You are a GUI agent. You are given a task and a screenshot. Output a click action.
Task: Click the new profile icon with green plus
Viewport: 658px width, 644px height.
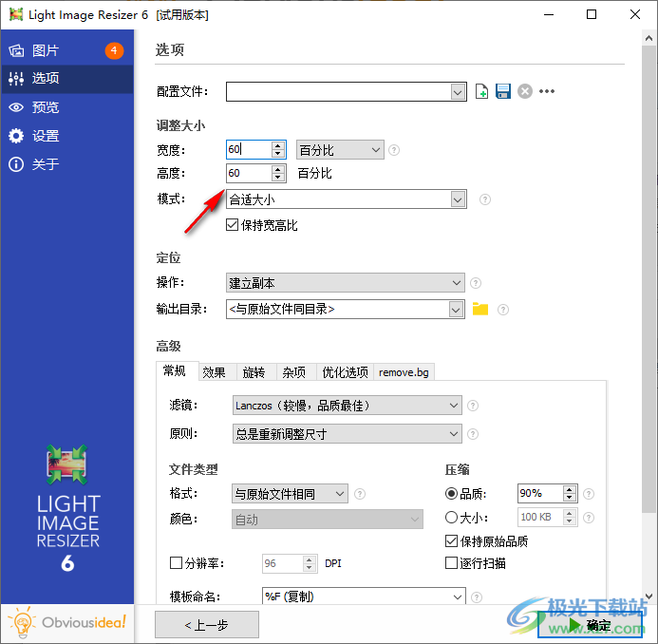(x=481, y=91)
